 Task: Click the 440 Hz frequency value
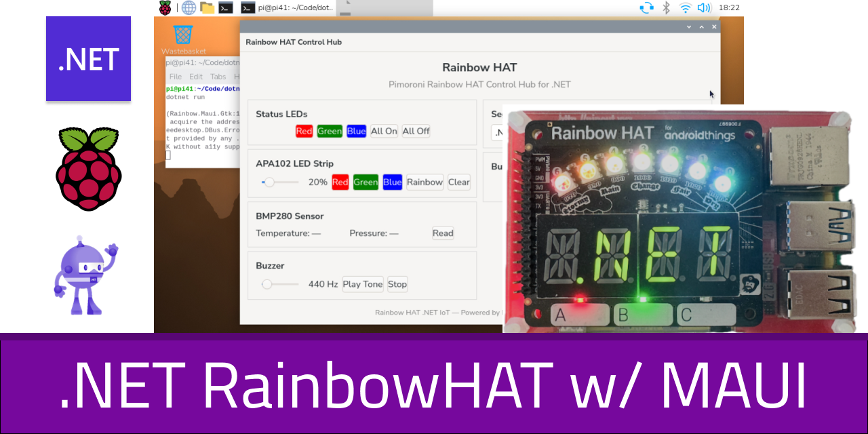click(323, 284)
